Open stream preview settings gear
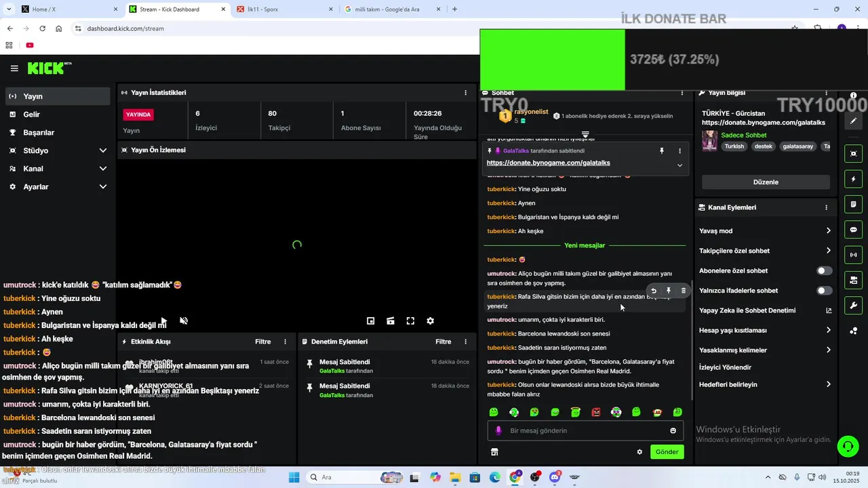Screen dimensions: 868x488 (x=430, y=321)
